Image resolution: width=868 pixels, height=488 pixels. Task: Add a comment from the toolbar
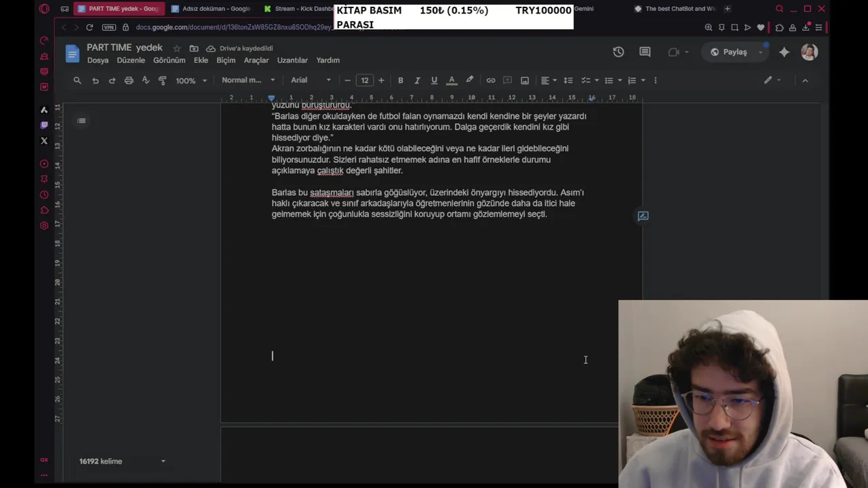[x=507, y=80]
